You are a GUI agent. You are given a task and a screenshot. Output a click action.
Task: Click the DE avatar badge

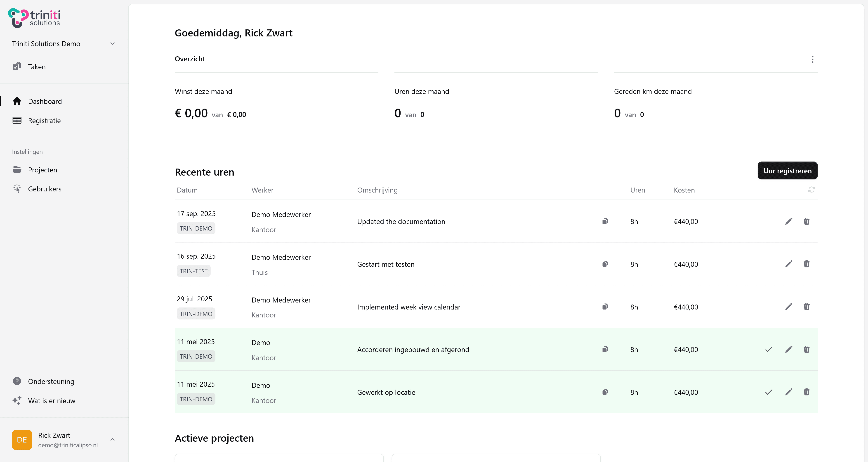(x=21, y=439)
